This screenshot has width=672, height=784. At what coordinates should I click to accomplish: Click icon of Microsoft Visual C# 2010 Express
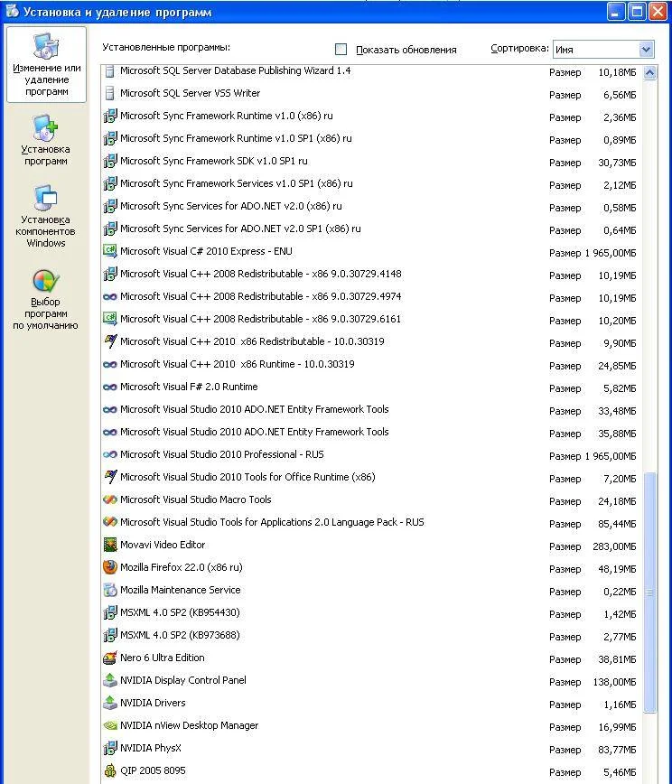(x=109, y=251)
